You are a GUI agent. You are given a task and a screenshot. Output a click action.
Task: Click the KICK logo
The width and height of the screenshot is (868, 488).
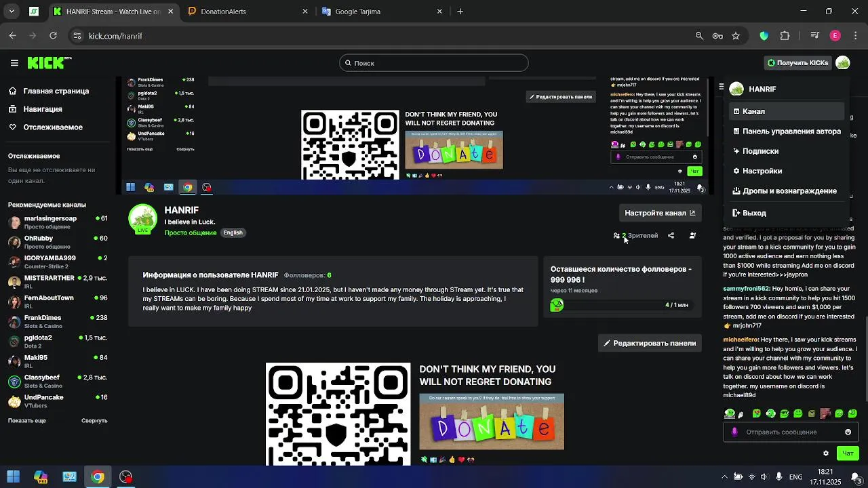click(49, 62)
